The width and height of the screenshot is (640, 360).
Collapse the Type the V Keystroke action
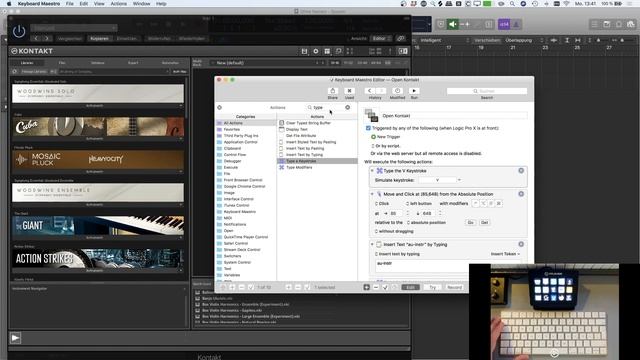(x=372, y=171)
